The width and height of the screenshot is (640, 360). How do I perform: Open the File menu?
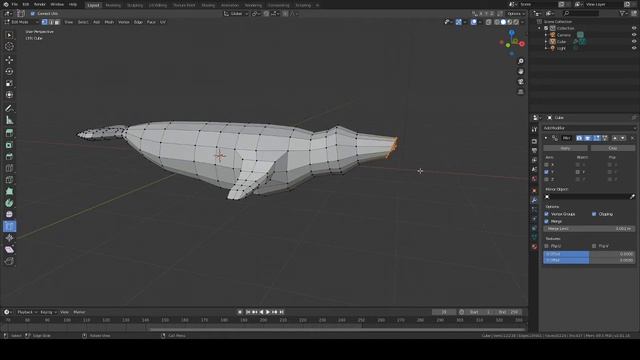point(14,4)
